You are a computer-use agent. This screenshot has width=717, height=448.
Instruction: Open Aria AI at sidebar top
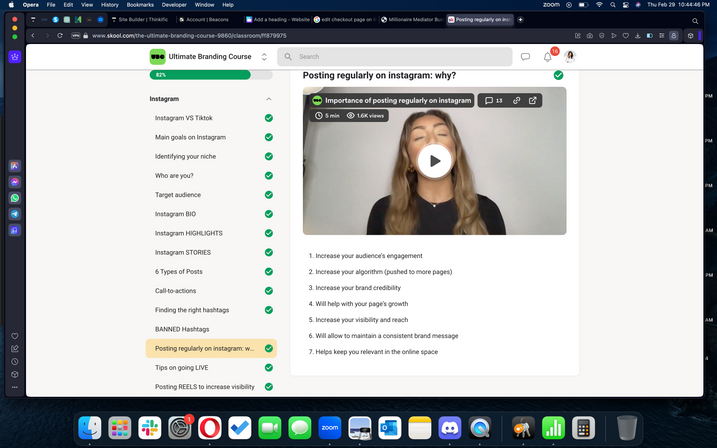pyautogui.click(x=15, y=57)
